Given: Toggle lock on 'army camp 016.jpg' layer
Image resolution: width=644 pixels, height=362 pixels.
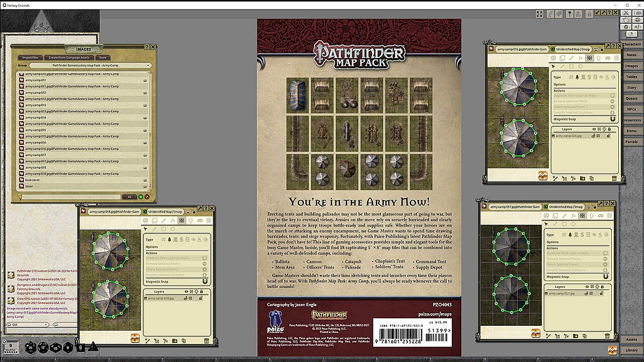Looking at the screenshot, I should pos(609,136).
